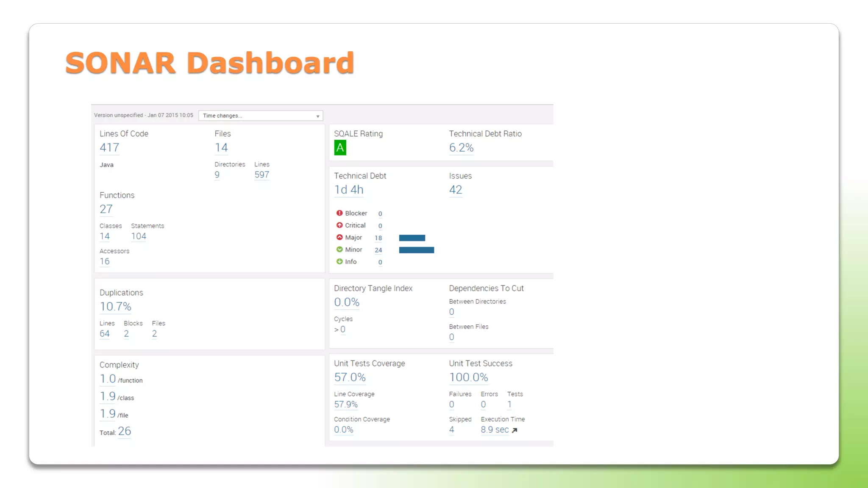Click the Minor issues blue bar

(x=417, y=250)
